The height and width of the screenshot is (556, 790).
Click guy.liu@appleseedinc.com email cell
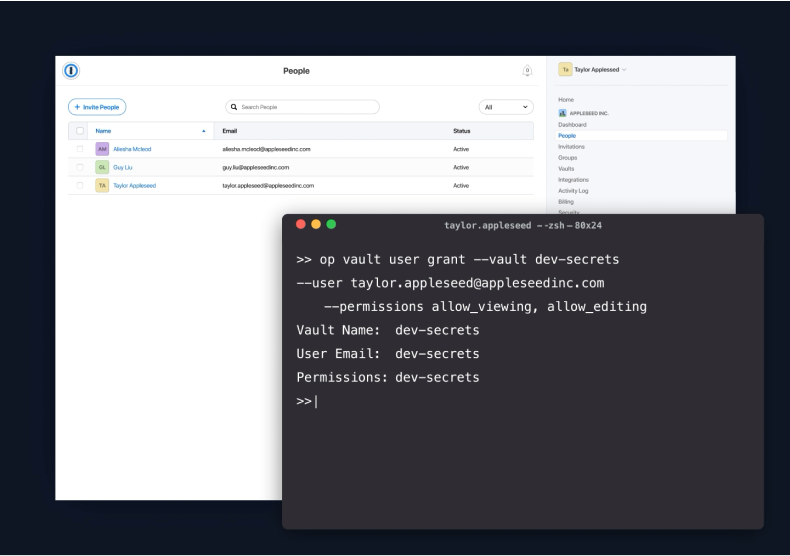[x=255, y=167]
